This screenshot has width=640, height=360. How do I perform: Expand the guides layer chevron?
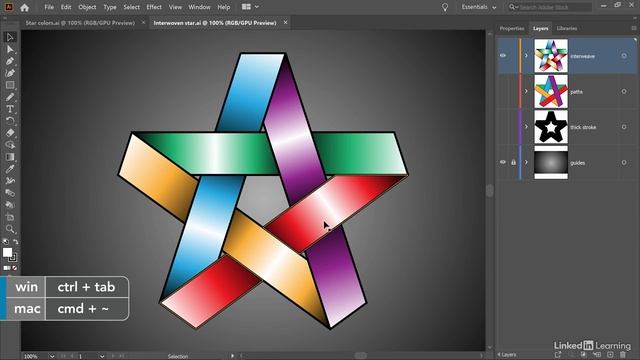[x=526, y=162]
